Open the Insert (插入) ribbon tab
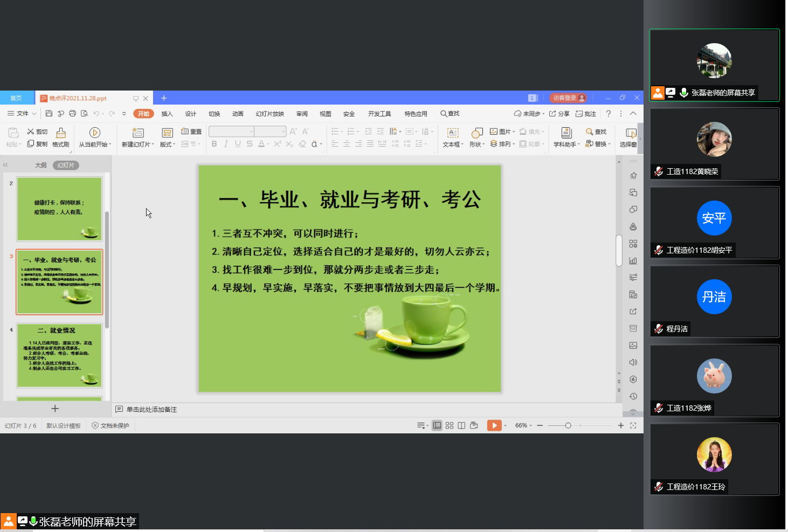This screenshot has height=532, width=788. (x=167, y=114)
